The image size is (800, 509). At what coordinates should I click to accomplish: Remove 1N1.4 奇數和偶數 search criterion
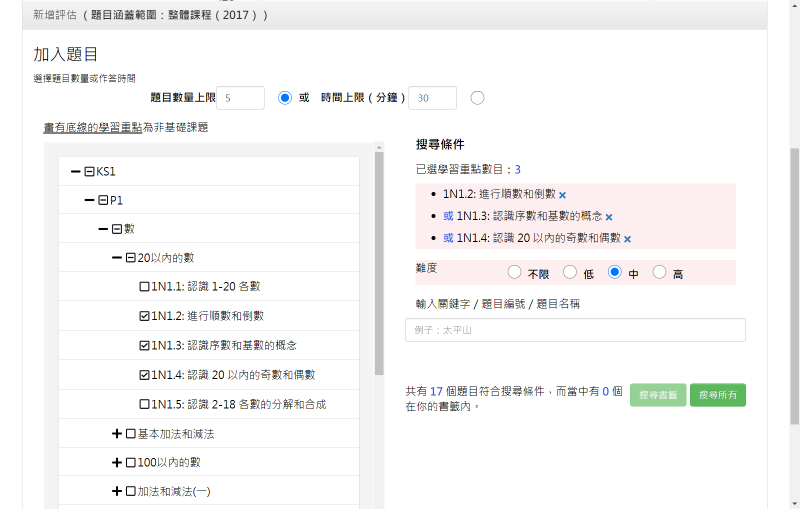tap(627, 239)
